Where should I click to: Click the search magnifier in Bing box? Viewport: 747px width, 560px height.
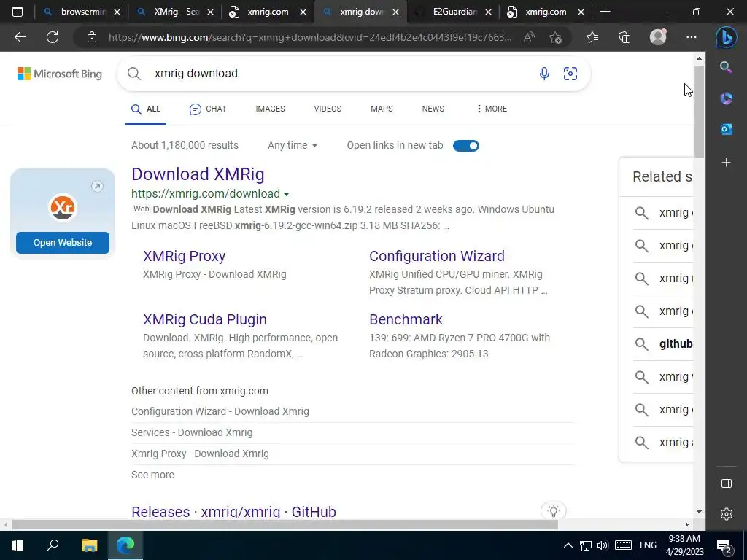click(x=134, y=74)
